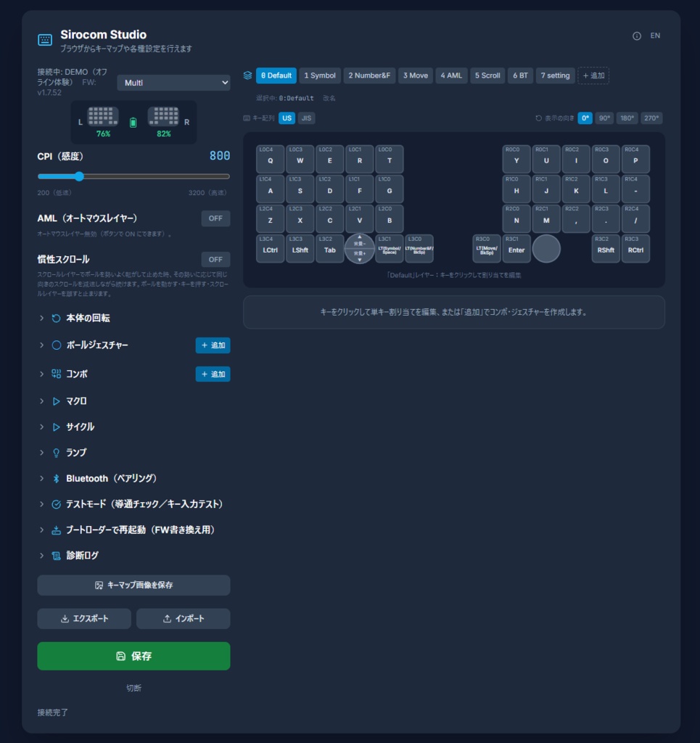Switch language with the EN button

[x=655, y=36]
